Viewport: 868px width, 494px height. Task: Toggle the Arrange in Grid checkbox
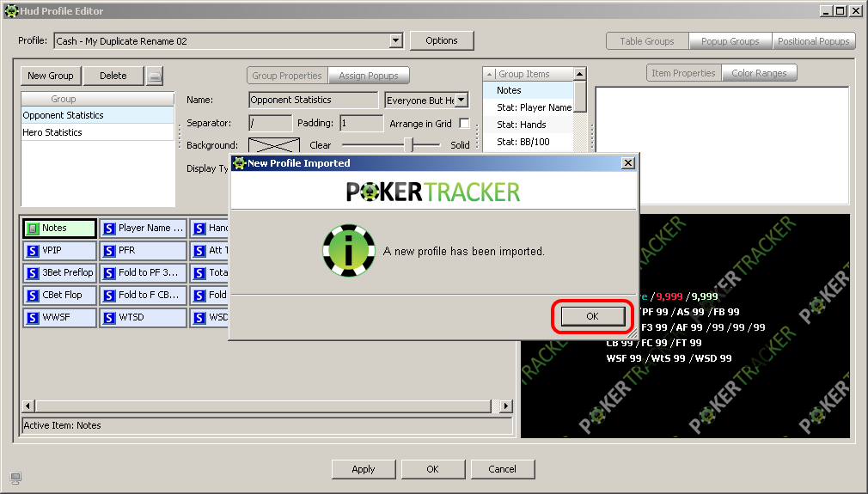464,124
